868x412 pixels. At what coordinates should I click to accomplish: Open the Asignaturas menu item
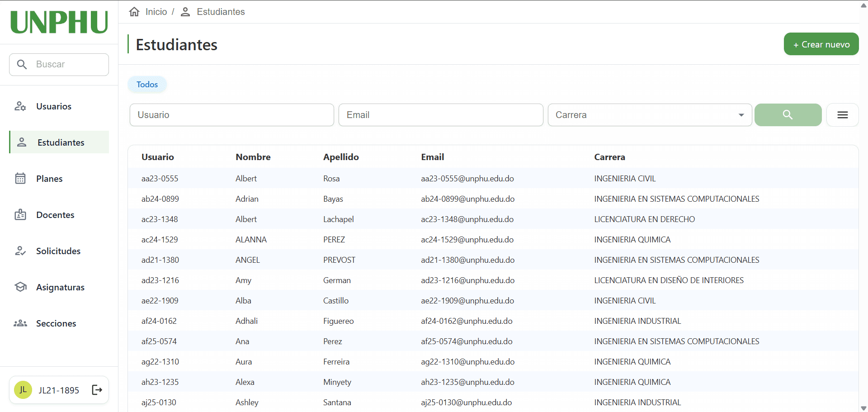point(59,287)
